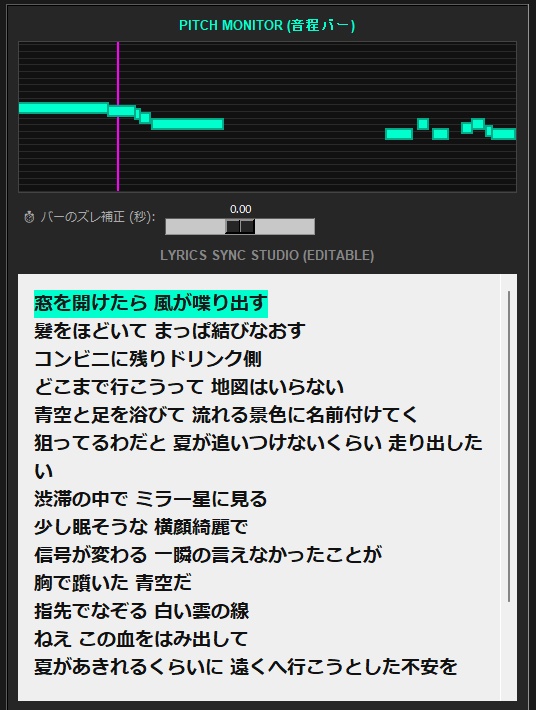Click the 0.00 offset value above slider
The image size is (536, 710).
[240, 209]
